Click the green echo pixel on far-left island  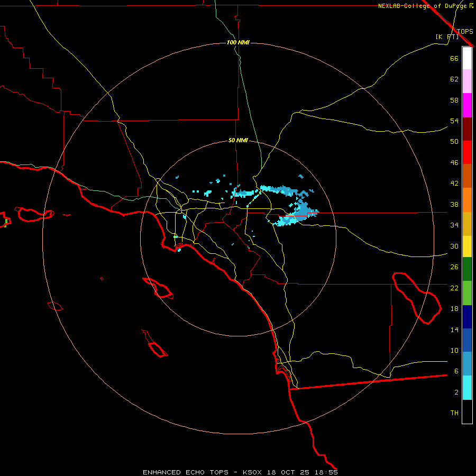6,223
